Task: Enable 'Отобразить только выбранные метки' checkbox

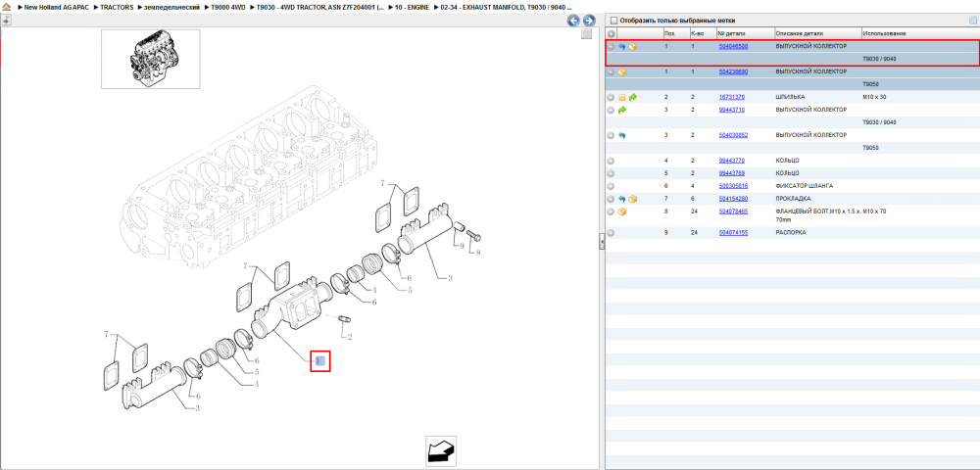Action: pyautogui.click(x=613, y=20)
